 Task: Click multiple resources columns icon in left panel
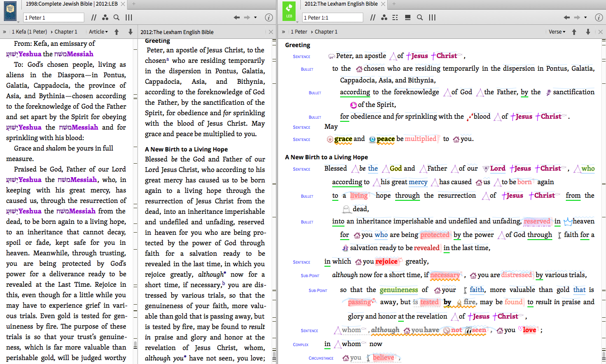coord(129,17)
